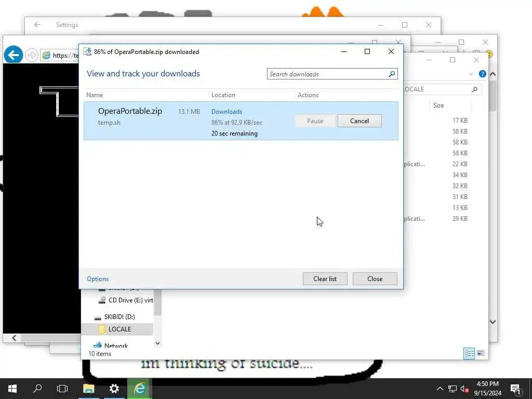Select the LOCALE folder in navigation pane
The width and height of the screenshot is (532, 399).
click(117, 329)
